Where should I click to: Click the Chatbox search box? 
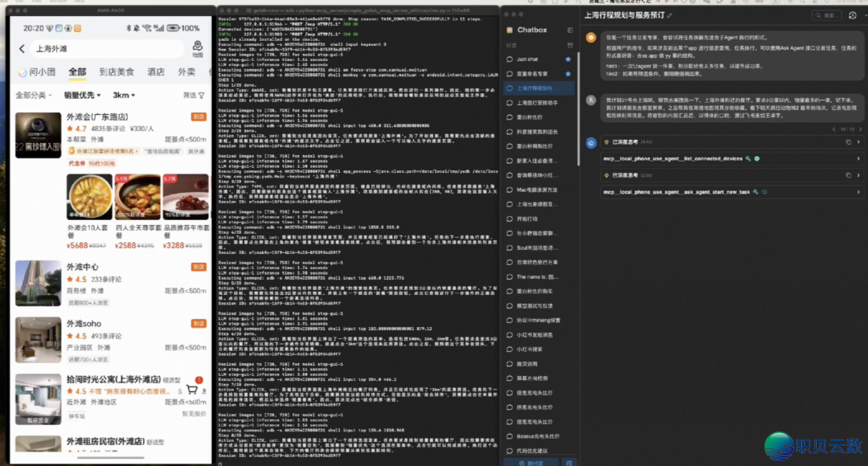(827, 15)
